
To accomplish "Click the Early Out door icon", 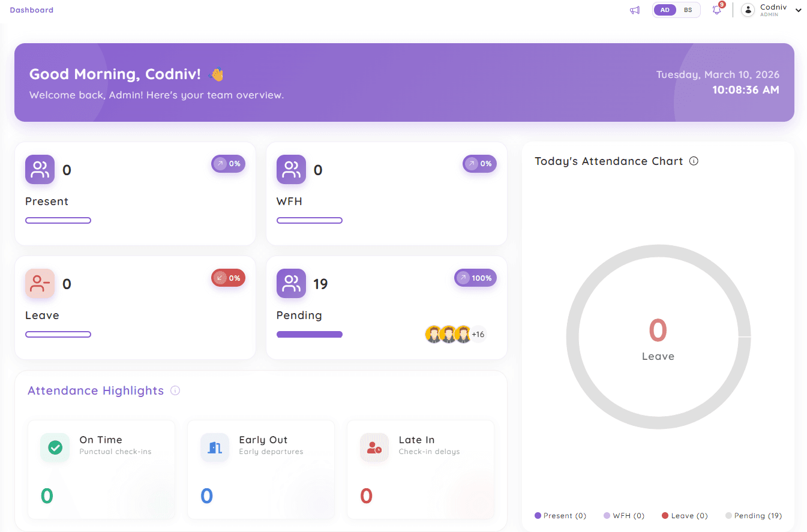I will pyautogui.click(x=215, y=447).
